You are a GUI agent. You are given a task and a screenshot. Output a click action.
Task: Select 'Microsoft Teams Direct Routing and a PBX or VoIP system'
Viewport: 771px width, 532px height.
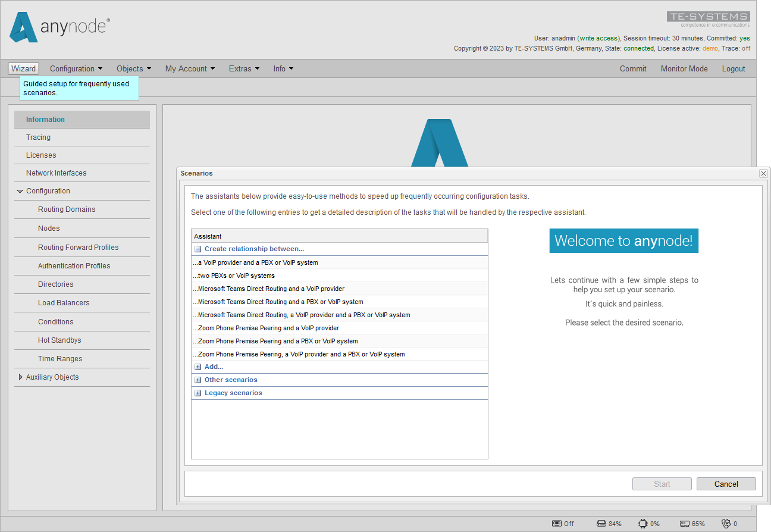(340, 302)
